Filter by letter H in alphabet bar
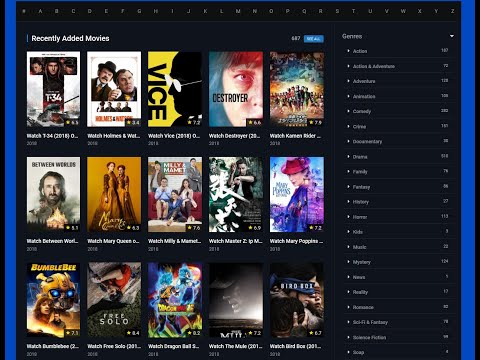Image resolution: width=480 pixels, height=360 pixels. click(156, 11)
